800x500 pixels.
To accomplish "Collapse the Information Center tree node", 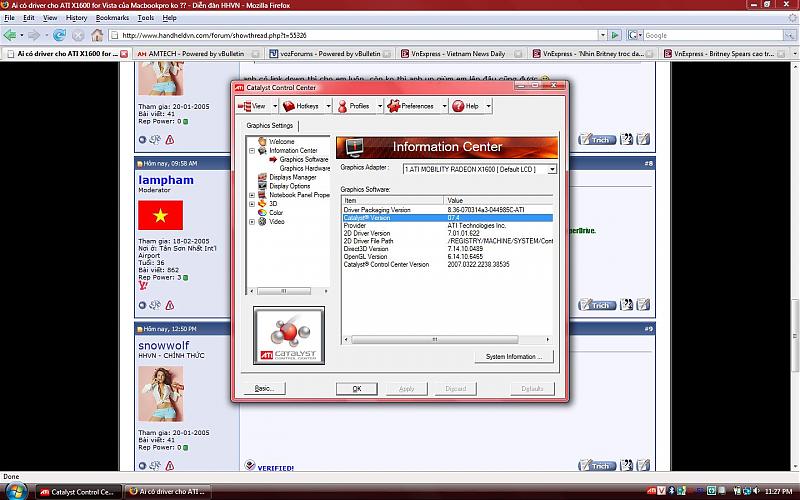I will pyautogui.click(x=251, y=150).
